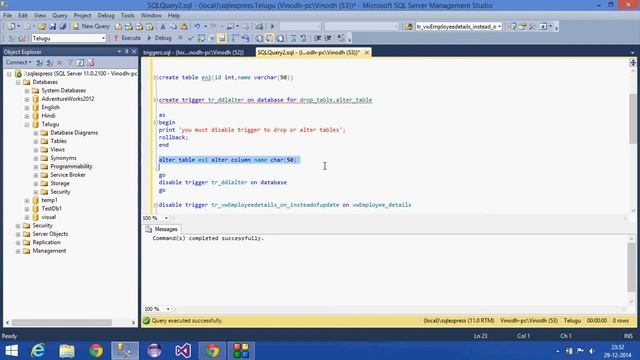This screenshot has height=360, width=640.
Task: Save the current query file
Action: (x=52, y=27)
